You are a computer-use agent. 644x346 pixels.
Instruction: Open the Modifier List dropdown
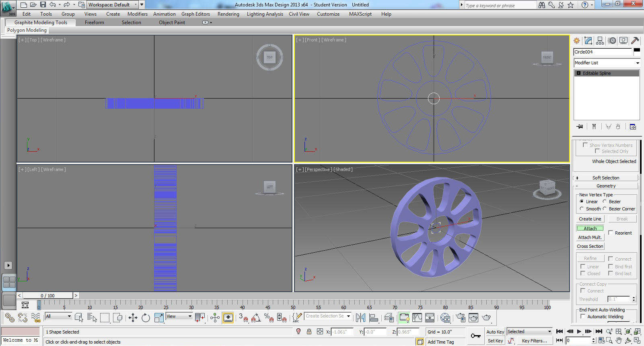(607, 63)
